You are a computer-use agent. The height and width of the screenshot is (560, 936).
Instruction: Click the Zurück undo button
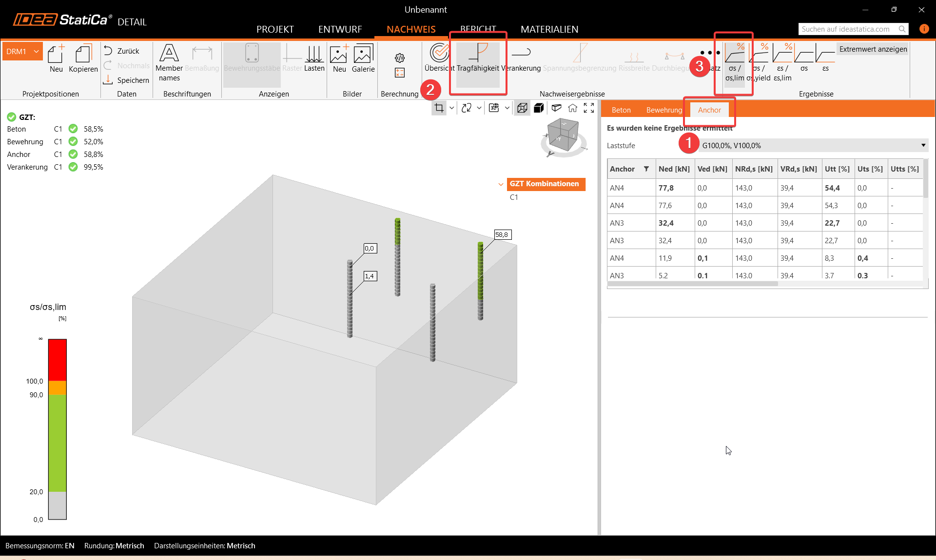point(122,51)
